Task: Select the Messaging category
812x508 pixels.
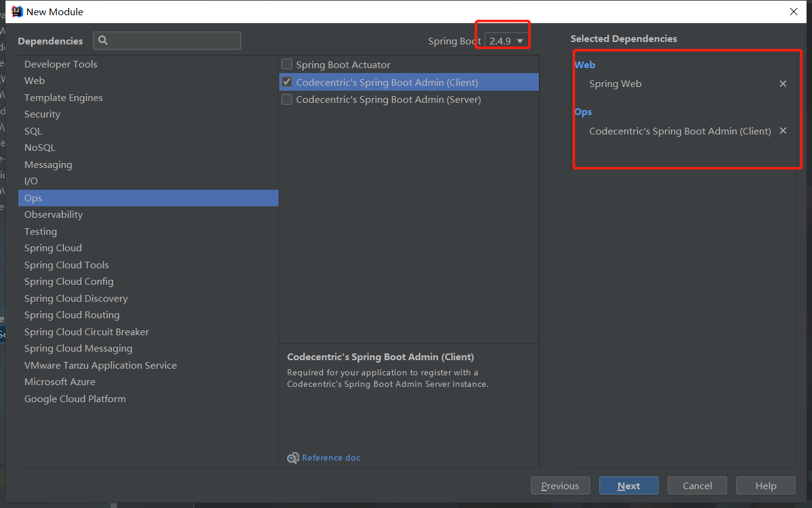Action: 148,164
